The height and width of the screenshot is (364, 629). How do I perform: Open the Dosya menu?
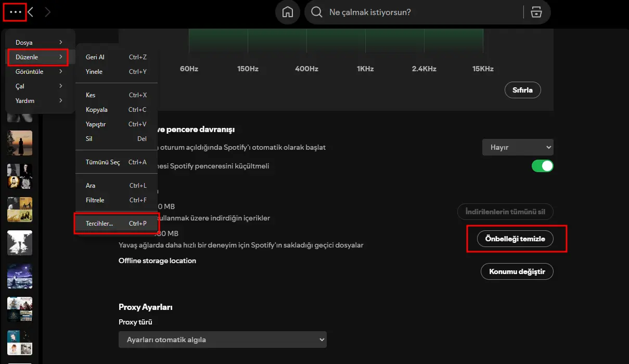40,43
